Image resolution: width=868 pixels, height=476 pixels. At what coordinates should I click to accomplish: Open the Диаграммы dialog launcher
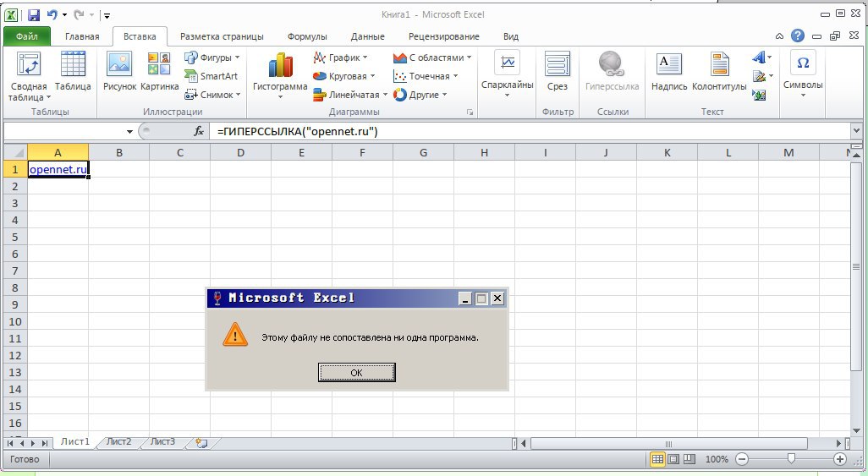coord(470,112)
